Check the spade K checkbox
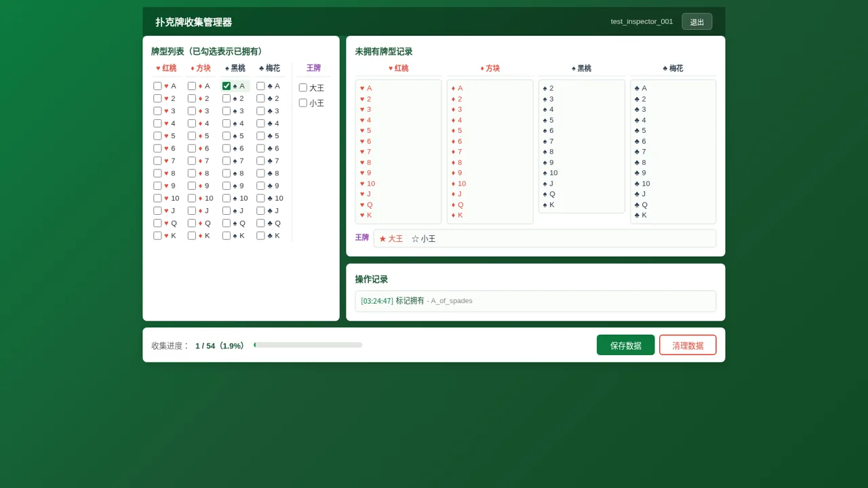 pyautogui.click(x=226, y=235)
